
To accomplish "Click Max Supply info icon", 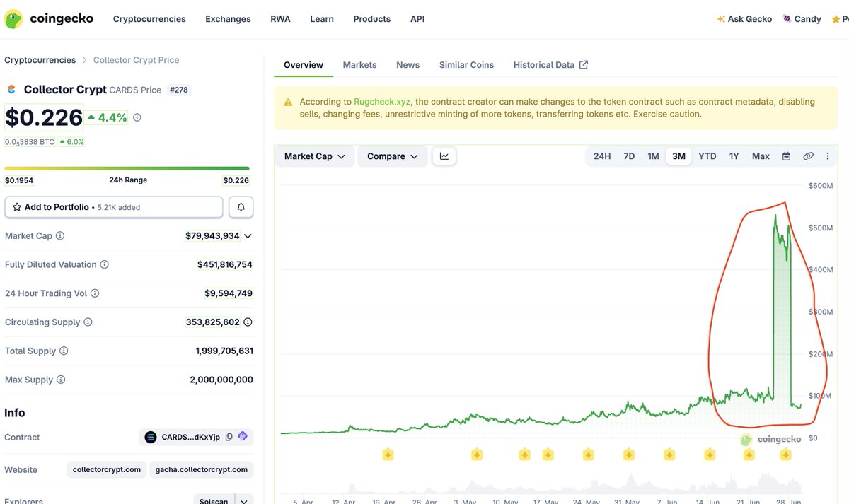I will pyautogui.click(x=61, y=380).
